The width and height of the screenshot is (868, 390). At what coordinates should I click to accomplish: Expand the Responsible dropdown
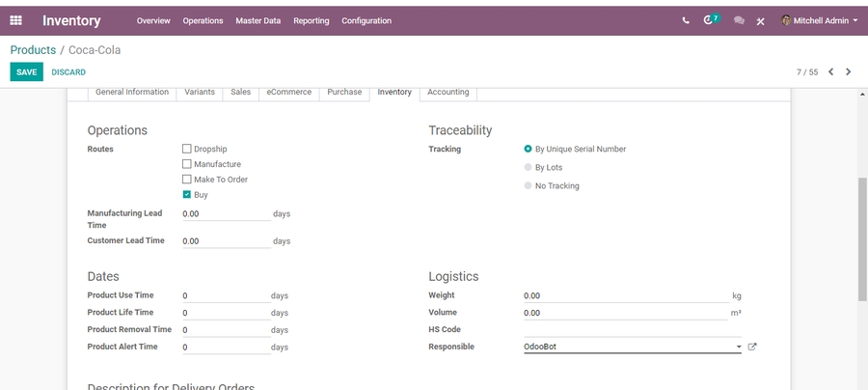[738, 347]
